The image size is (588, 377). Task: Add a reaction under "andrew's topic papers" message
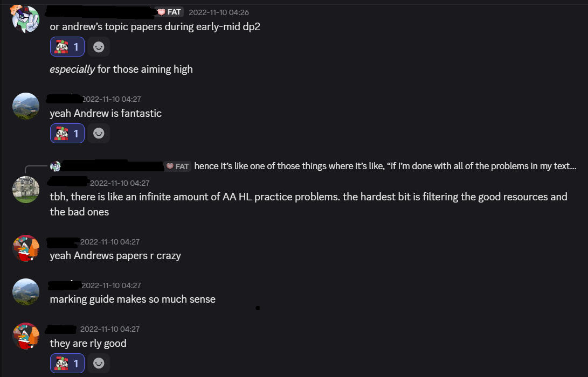tap(99, 47)
